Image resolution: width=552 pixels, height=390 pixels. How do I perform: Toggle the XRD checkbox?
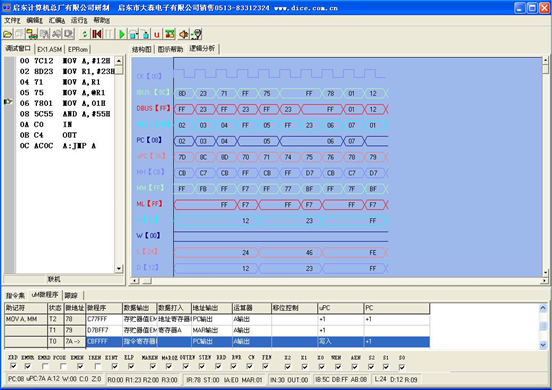pos(13,366)
